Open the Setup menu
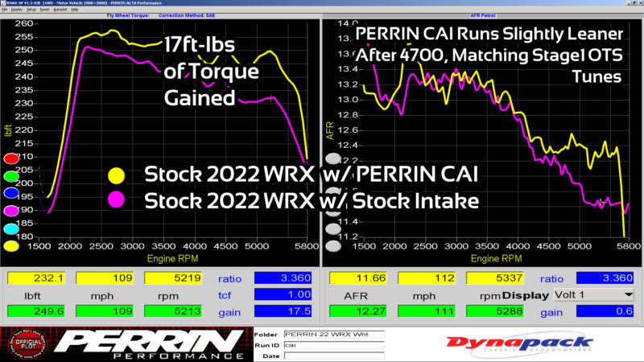The width and height of the screenshot is (644, 362). (x=31, y=10)
